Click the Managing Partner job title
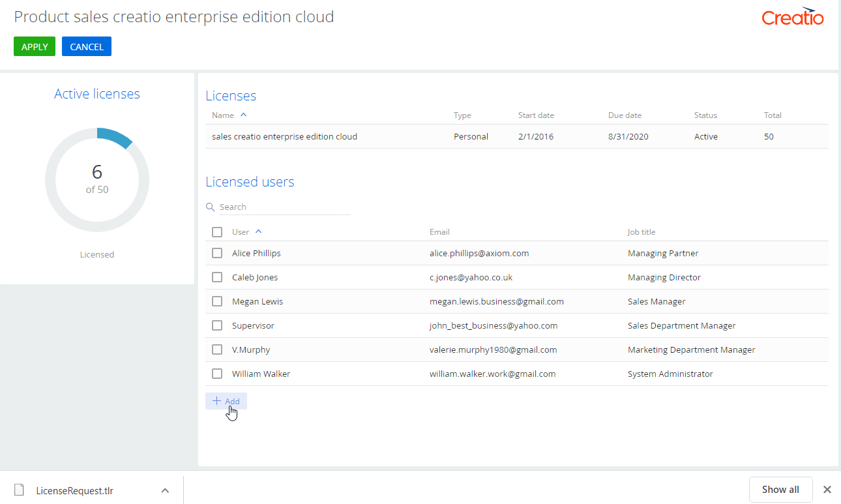 (x=663, y=253)
